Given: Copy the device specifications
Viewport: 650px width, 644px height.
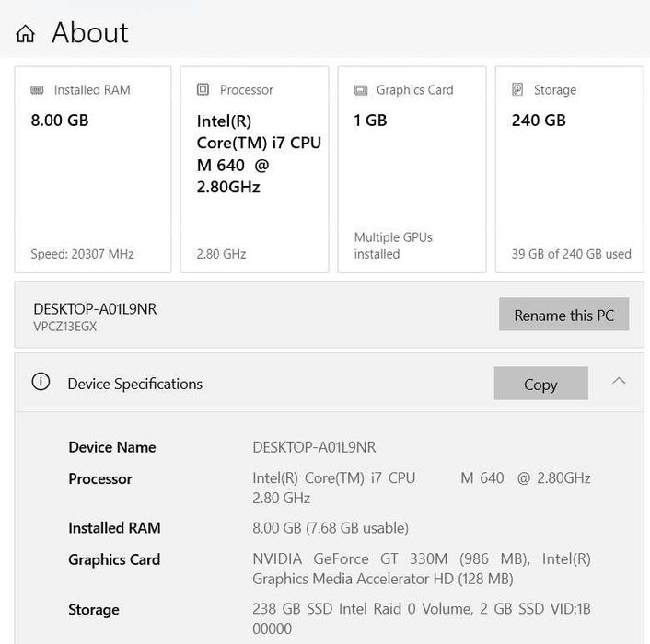Looking at the screenshot, I should 540,384.
